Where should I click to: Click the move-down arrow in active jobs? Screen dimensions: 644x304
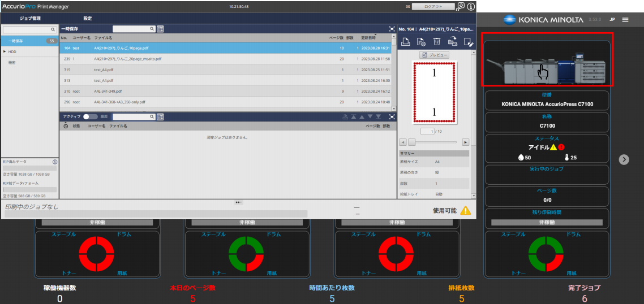click(x=370, y=117)
